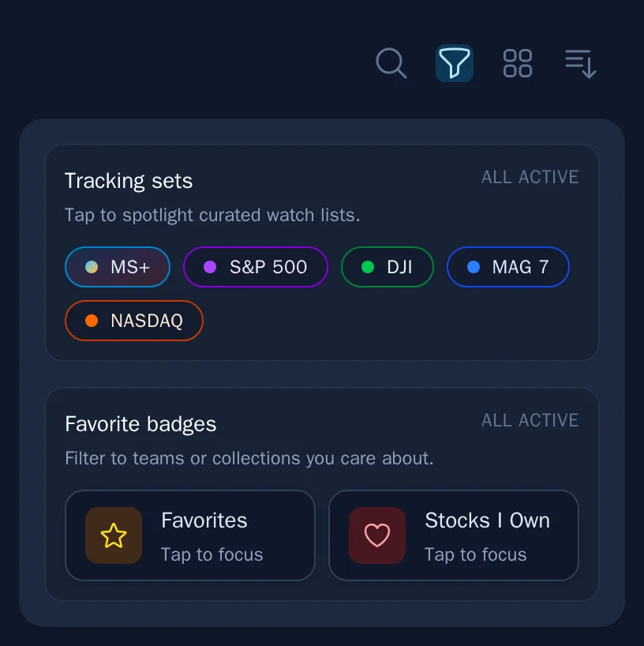Toggle the S&P 500 tracking set
Screen dimensions: 644x646
[x=256, y=267]
